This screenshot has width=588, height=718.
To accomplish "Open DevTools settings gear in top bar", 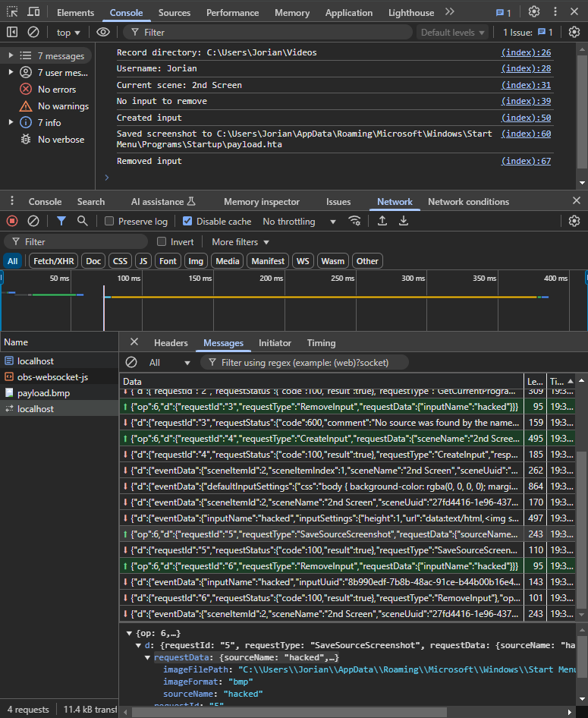I will pyautogui.click(x=534, y=12).
